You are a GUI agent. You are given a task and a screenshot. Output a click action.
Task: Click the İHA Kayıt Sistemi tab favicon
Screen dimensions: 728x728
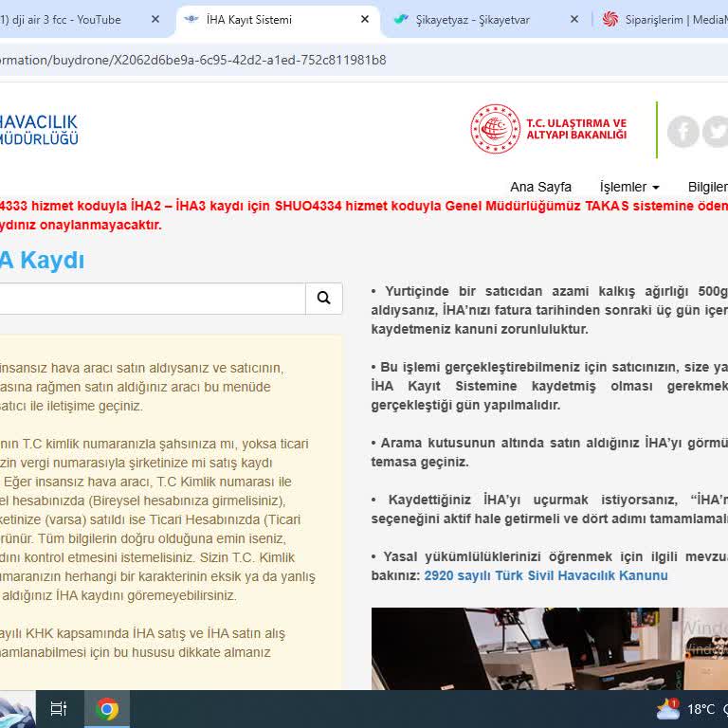pos(191,20)
